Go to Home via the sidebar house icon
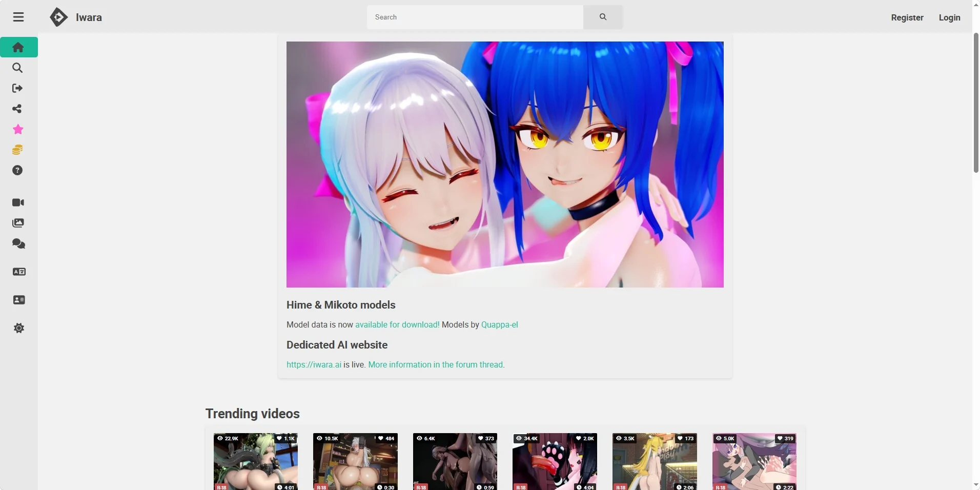The height and width of the screenshot is (490, 980). tap(18, 47)
